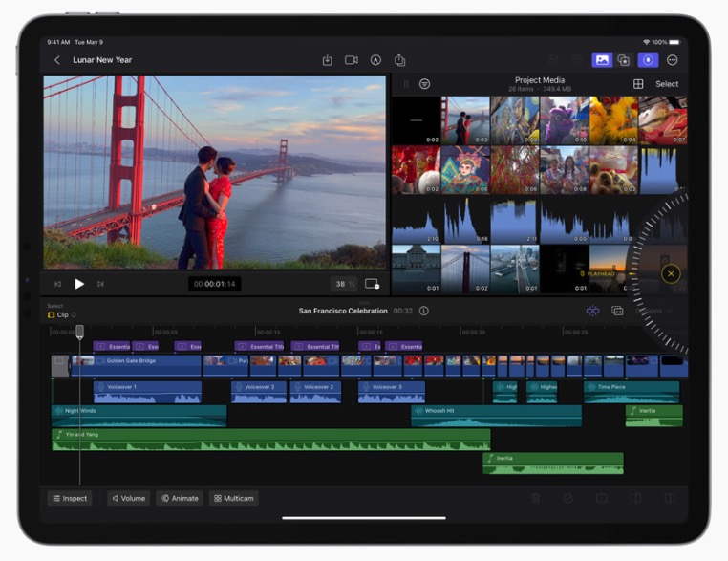The width and height of the screenshot is (728, 561).
Task: Select Voiceover 3 audio clip
Action: click(392, 392)
